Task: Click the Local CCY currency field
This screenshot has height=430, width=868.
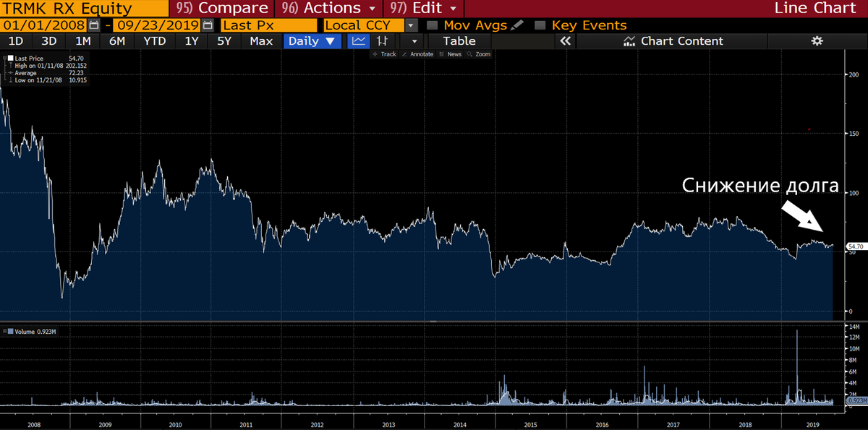Action: (363, 25)
